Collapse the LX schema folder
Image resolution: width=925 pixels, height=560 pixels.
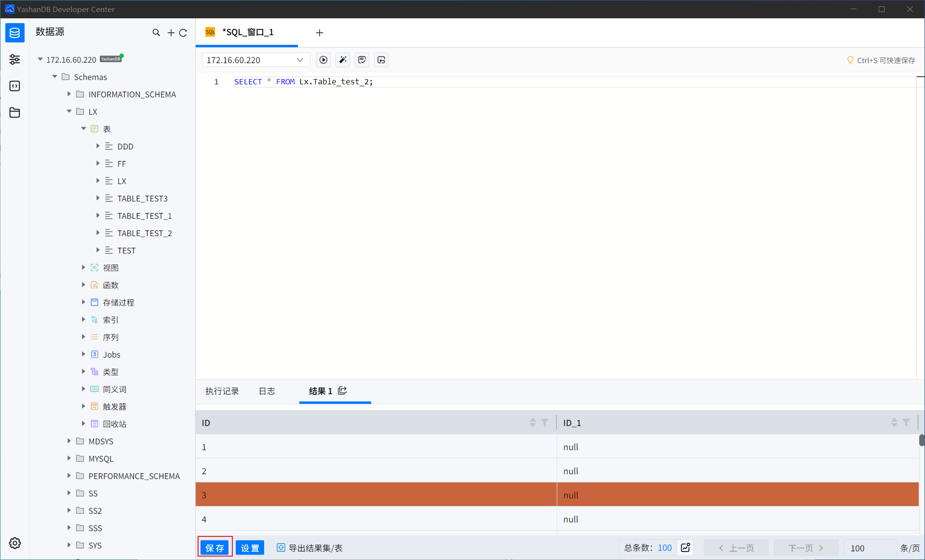click(x=69, y=111)
